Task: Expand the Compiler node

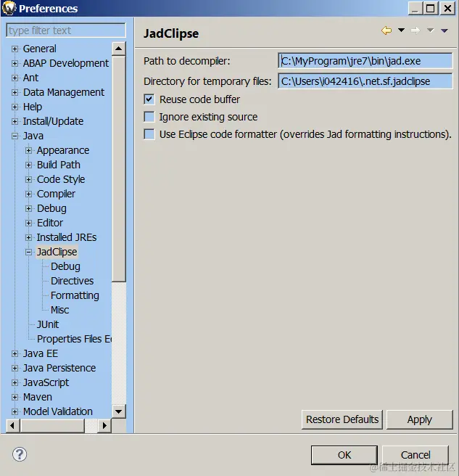Action: point(28,194)
